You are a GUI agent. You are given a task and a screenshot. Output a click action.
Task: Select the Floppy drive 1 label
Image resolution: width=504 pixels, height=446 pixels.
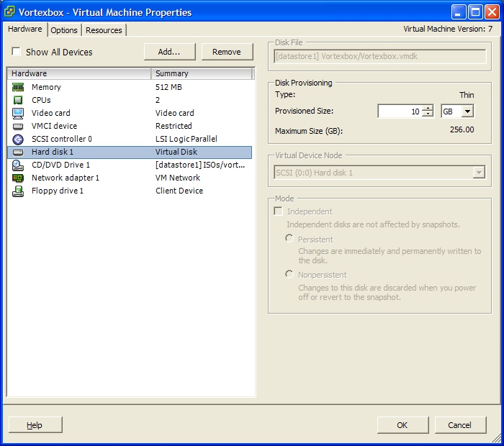58,191
